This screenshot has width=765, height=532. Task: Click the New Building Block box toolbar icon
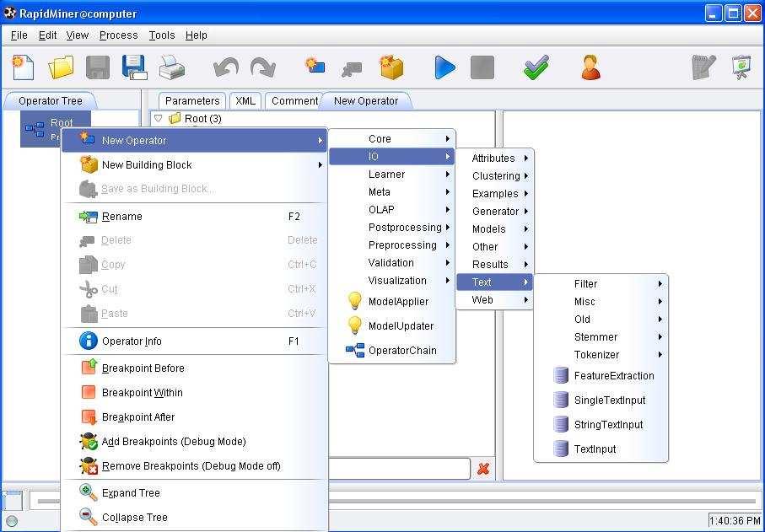tap(391, 67)
